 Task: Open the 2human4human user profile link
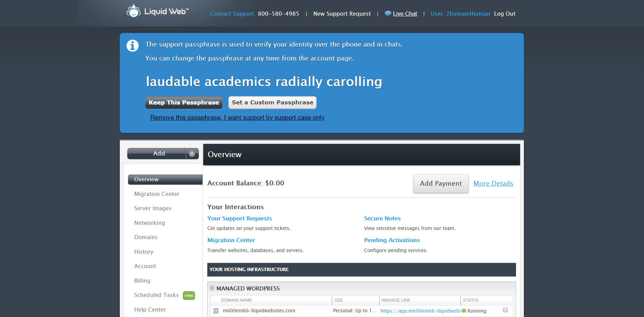460,14
